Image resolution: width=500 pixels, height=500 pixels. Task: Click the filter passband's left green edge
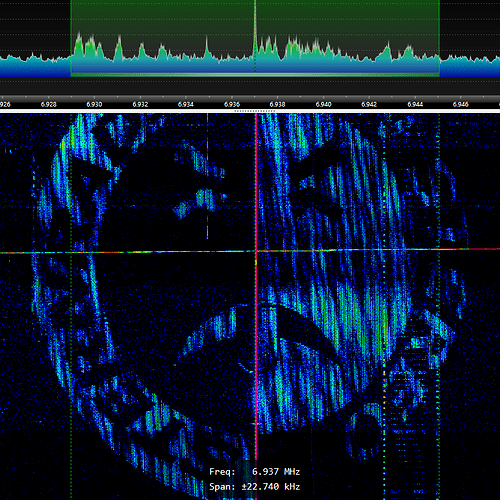click(71, 38)
